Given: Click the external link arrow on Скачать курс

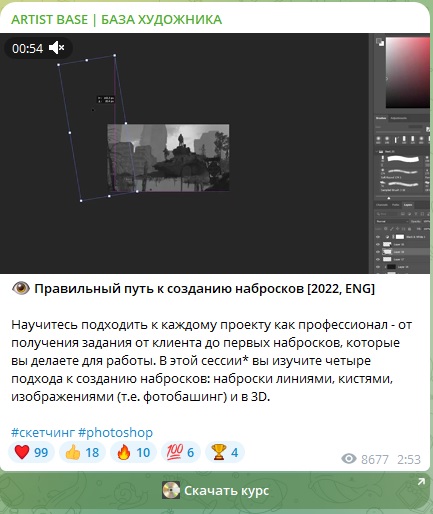Looking at the screenshot, I should tap(421, 481).
